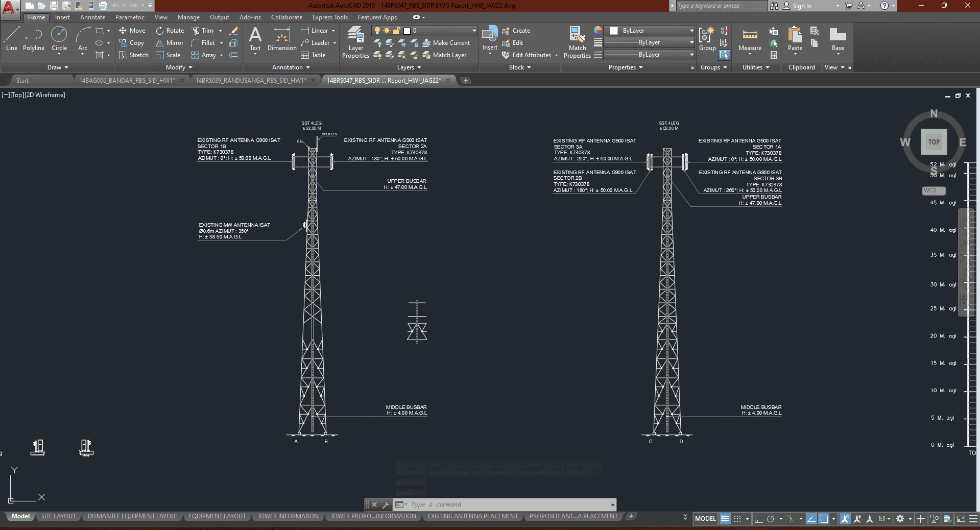Toggle snap mode in status bar

[737, 519]
